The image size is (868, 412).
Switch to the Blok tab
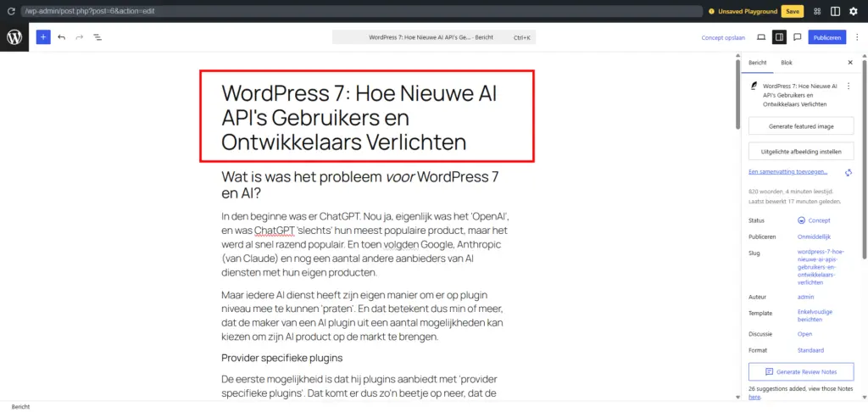click(787, 63)
